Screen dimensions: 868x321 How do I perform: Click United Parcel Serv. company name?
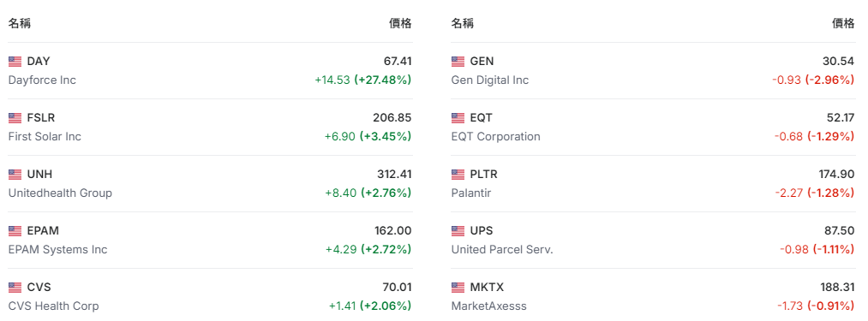pyautogui.click(x=502, y=250)
